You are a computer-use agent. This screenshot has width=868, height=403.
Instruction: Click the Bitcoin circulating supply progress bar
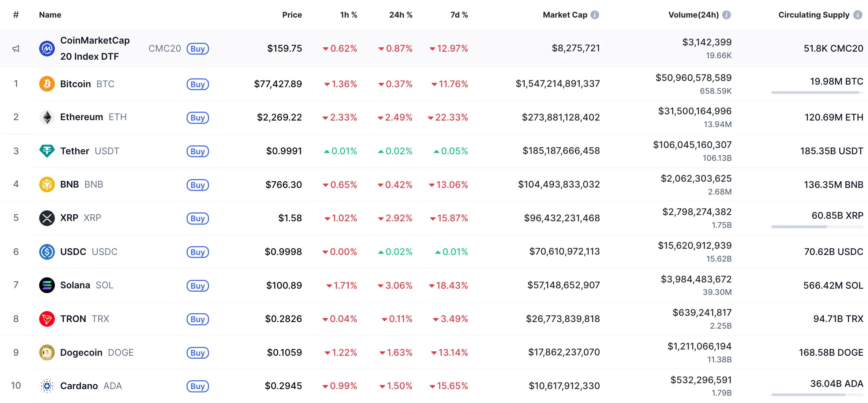tap(817, 93)
